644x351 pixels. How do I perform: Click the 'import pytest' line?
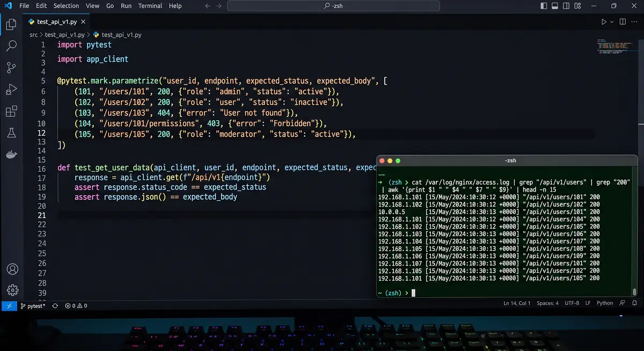[x=84, y=45]
